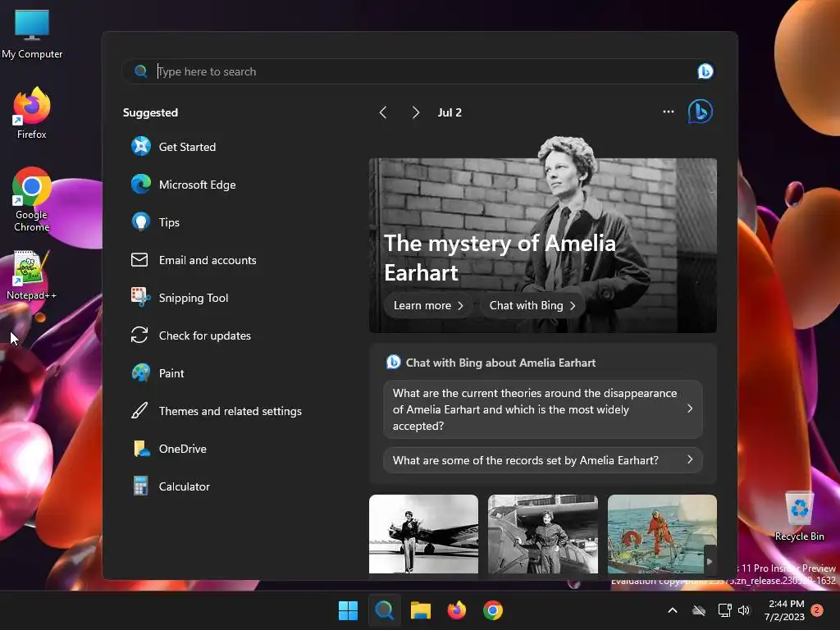Open Bing chat button beside the date
Viewport: 840px width, 630px height.
click(x=700, y=112)
